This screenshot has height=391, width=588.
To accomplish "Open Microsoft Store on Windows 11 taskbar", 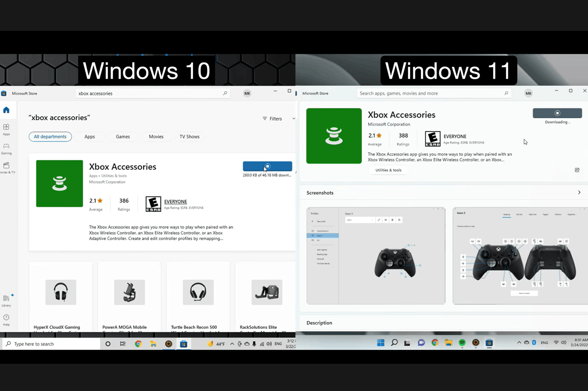I will [489, 343].
